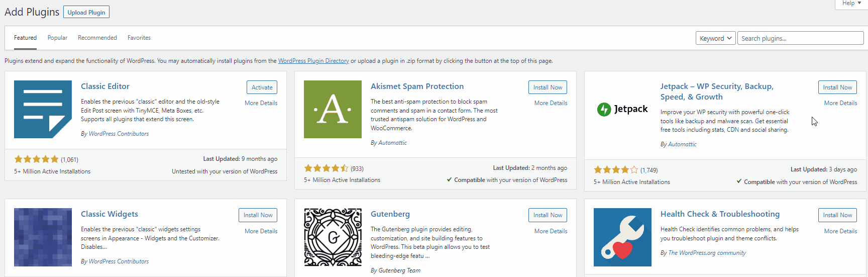
Task: Click the Jetpack logo icon
Action: (622, 109)
